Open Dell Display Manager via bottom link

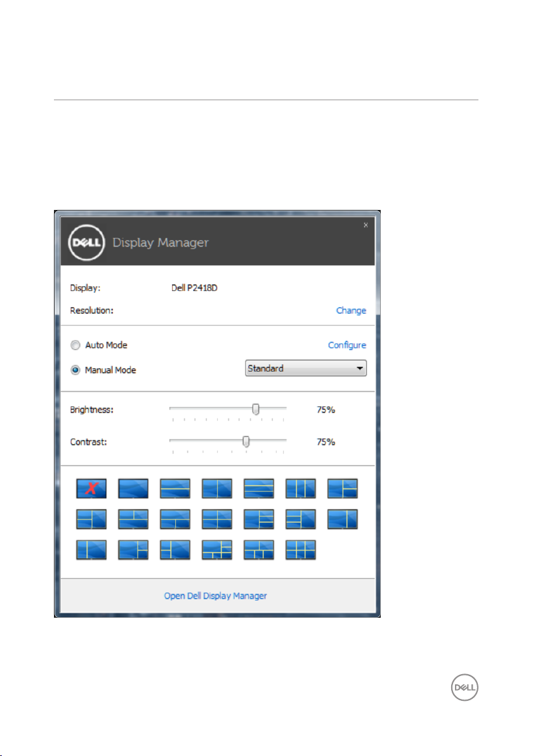[x=216, y=596]
